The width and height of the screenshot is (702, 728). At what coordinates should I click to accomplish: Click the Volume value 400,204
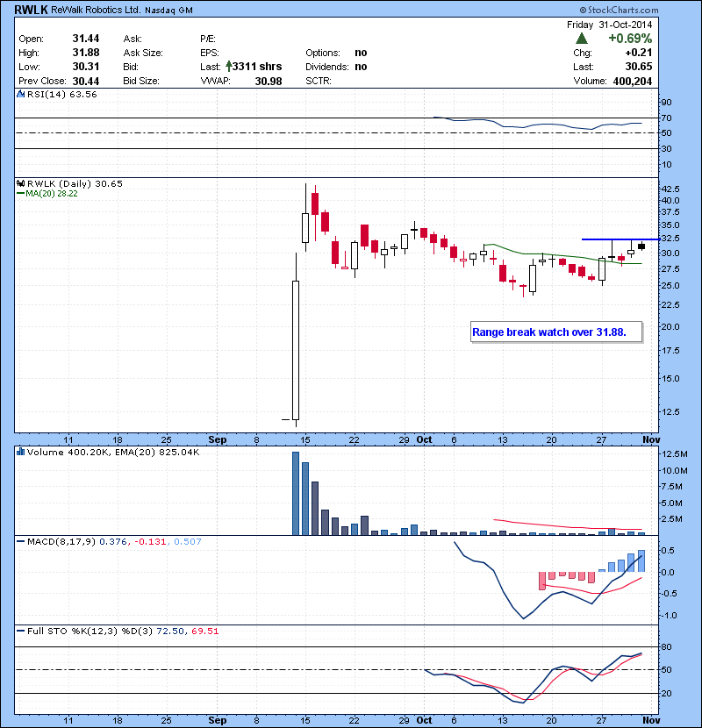[633, 82]
